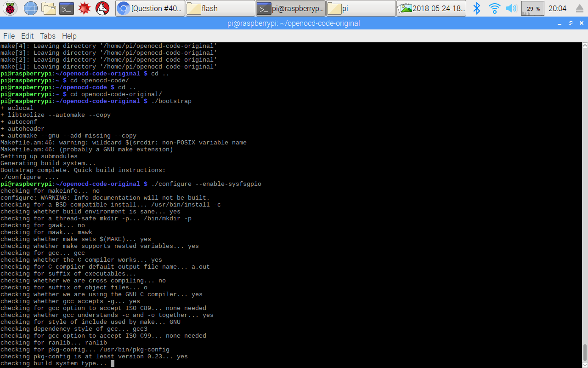Click 'Makefile.am:46: (probably a GNU make extension)'

(x=87, y=149)
